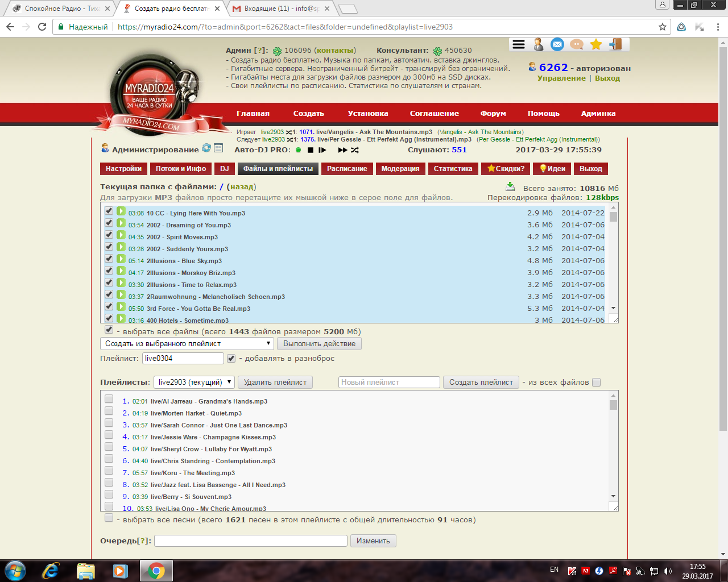Screen dimensions: 728x582
Task: Click the Auto-DJ stop playback square button
Action: coord(311,150)
